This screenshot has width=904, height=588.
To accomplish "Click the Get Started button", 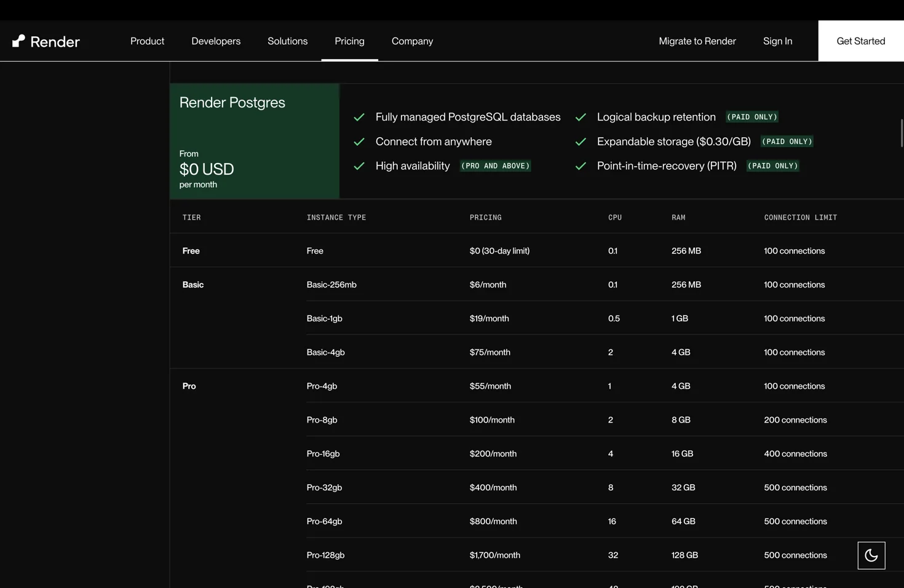I will click(861, 41).
